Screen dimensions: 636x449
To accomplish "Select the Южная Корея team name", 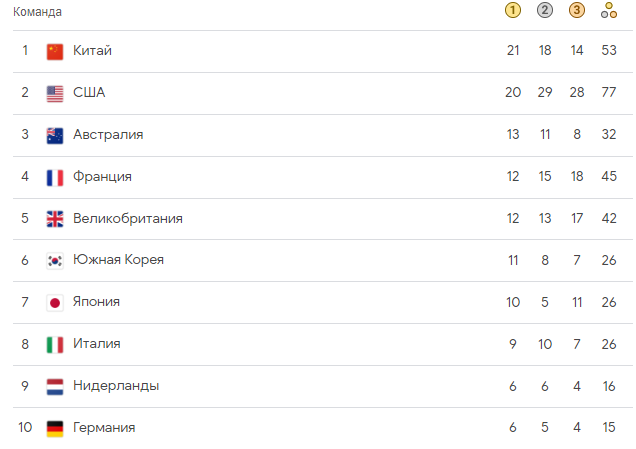I will 118,260.
